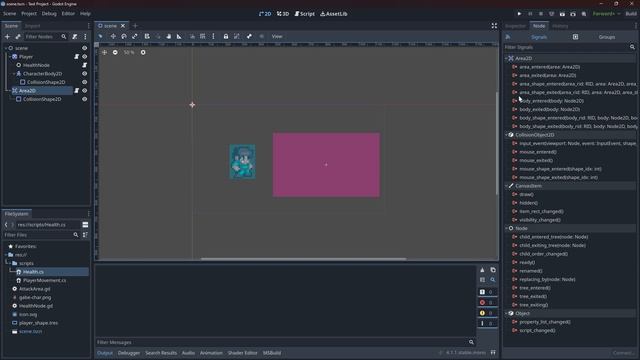Toggle FileSystem split mode icon

pyautogui.click(x=85, y=225)
